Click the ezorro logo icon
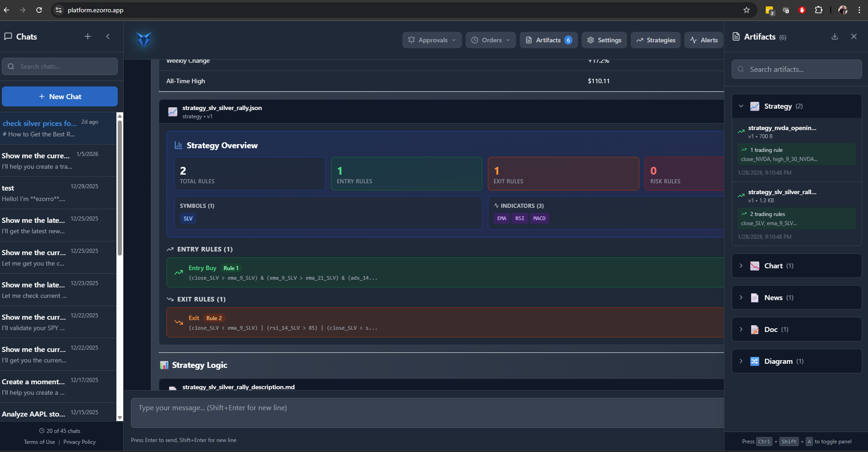Viewport: 868px width, 452px height. pos(144,40)
